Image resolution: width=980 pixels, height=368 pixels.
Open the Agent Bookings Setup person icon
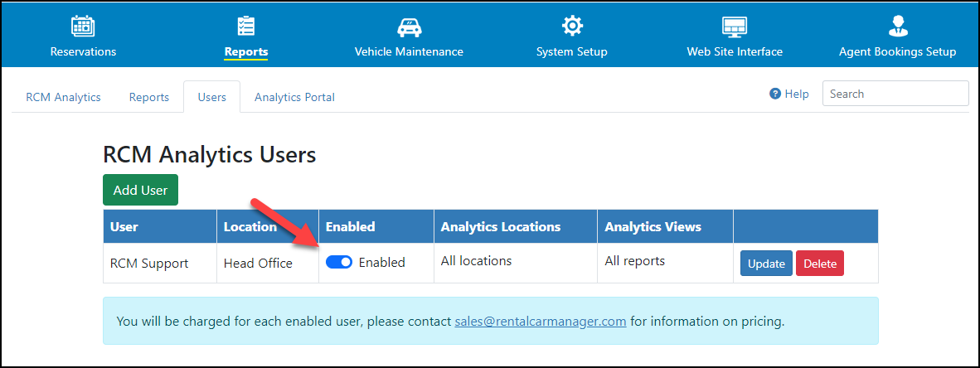click(897, 27)
